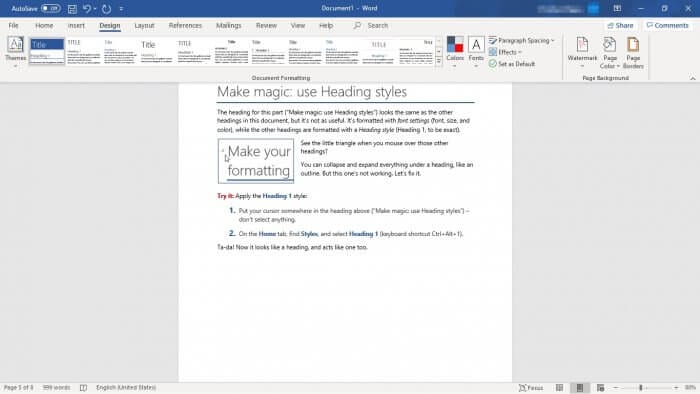Click the word count in status bar
Viewport: 700px width, 394px height.
click(56, 387)
